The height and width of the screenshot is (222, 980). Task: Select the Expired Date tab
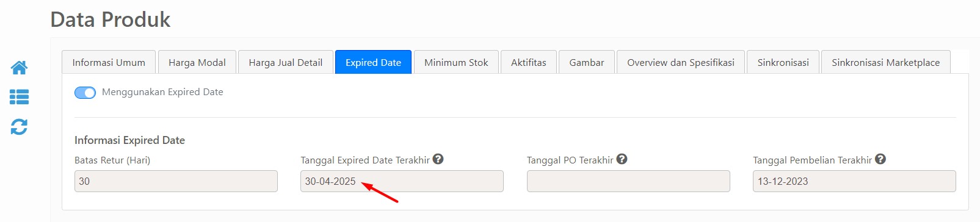click(373, 62)
